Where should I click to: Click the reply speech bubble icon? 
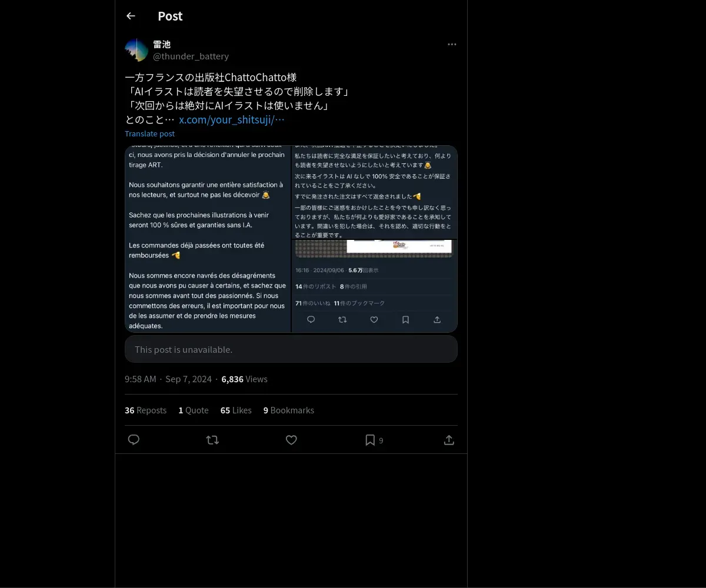click(134, 440)
